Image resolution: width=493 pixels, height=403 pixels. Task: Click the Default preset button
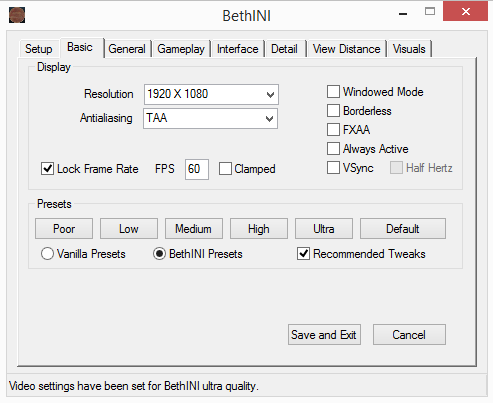(403, 229)
